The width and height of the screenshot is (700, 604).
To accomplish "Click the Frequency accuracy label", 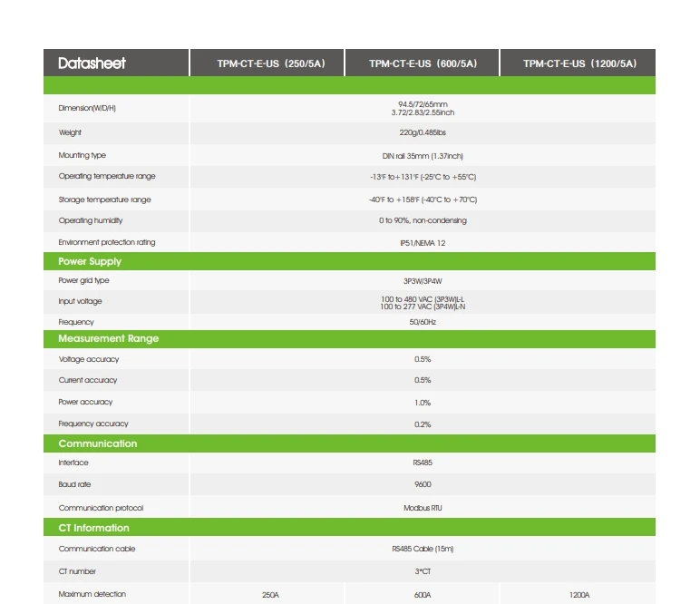I will coord(93,424).
